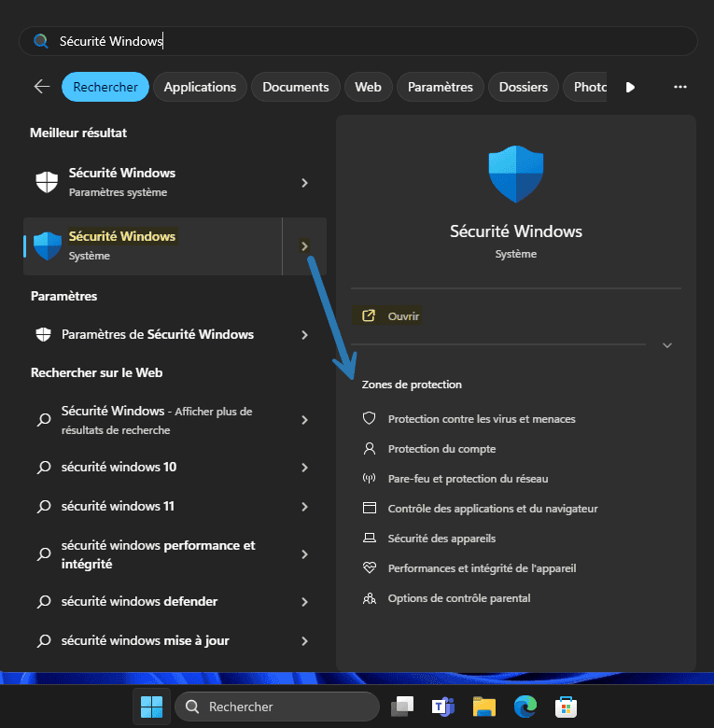Open the three-dots more options menu

point(680,87)
